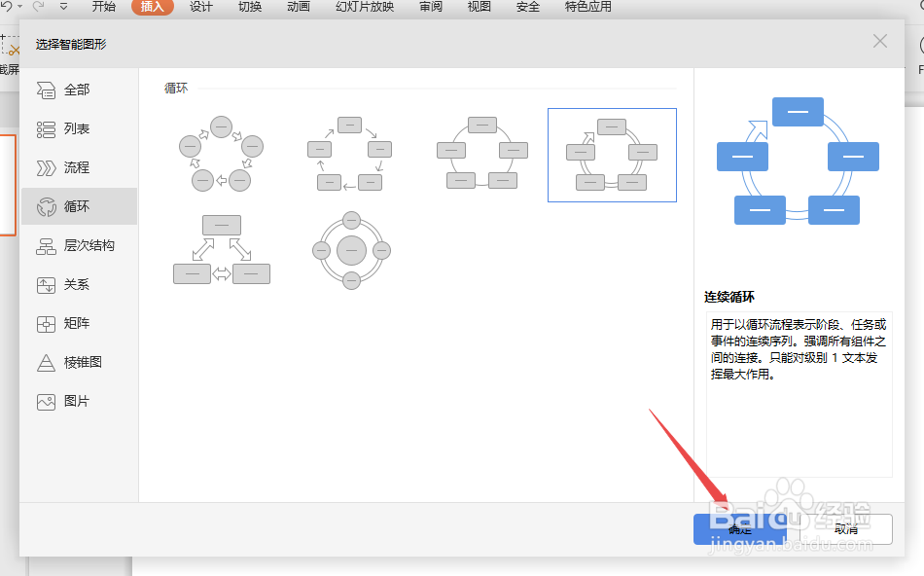Open the Undo history dropdown arrow
The image size is (924, 576).
[x=19, y=6]
